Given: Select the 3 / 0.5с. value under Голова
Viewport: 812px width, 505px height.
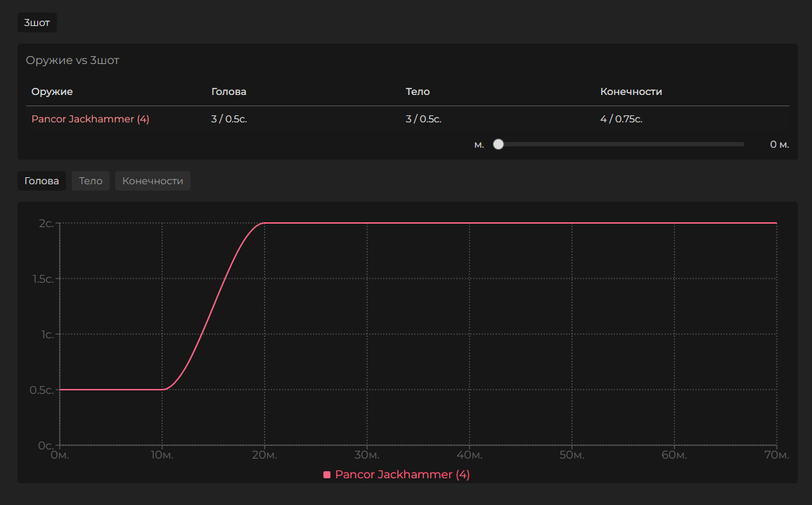Looking at the screenshot, I should point(228,119).
